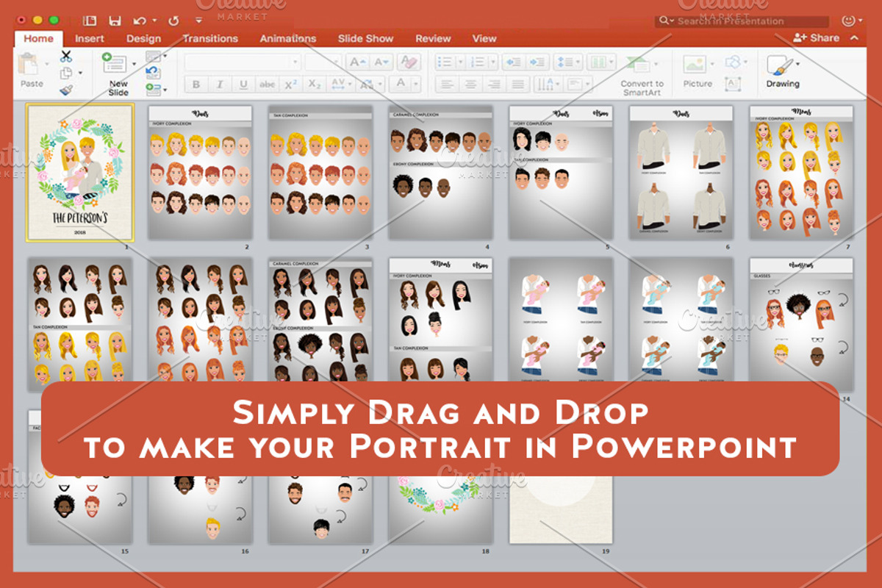The height and width of the screenshot is (588, 882).
Task: Toggle Italic formatting
Action: [220, 85]
